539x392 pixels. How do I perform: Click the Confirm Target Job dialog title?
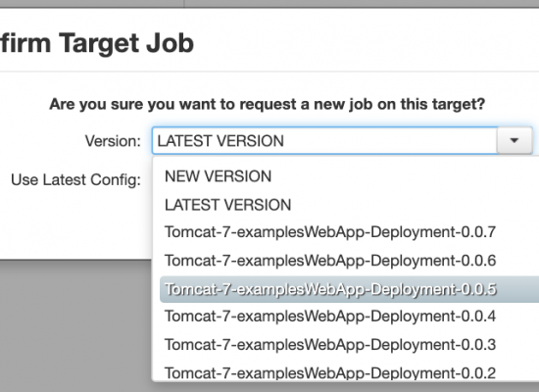(97, 44)
